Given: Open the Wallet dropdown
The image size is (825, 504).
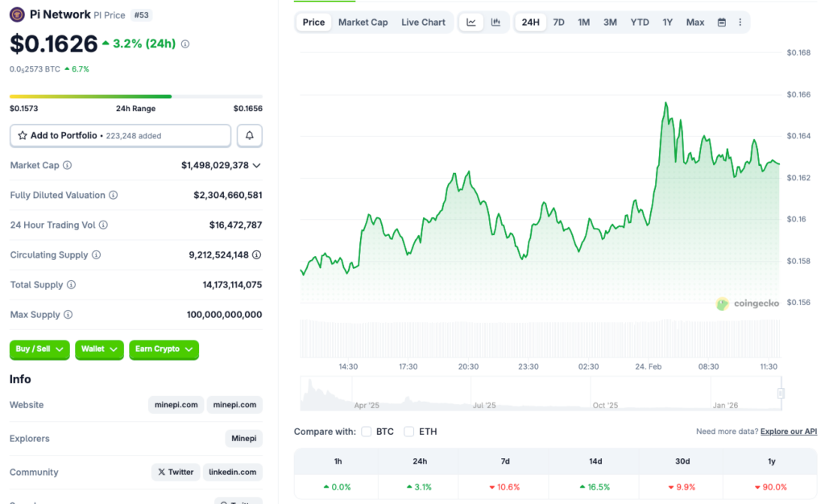Looking at the screenshot, I should 99,349.
